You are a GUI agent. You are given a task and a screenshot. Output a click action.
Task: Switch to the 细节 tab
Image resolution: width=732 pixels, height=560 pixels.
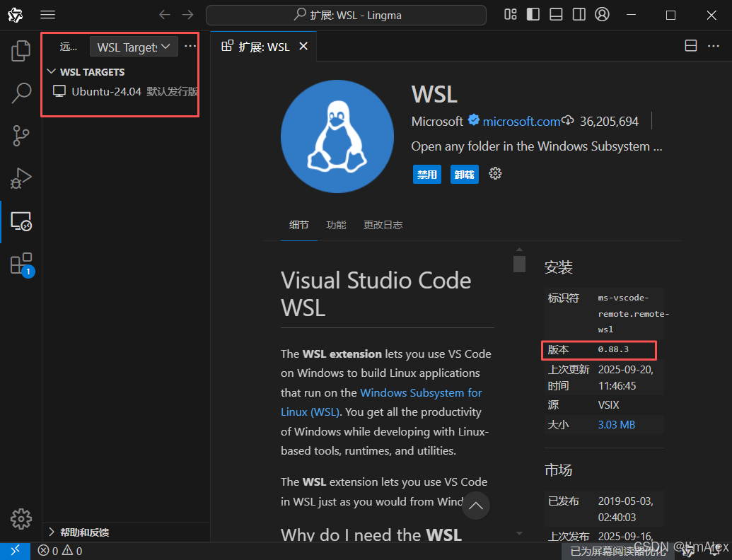coord(298,225)
